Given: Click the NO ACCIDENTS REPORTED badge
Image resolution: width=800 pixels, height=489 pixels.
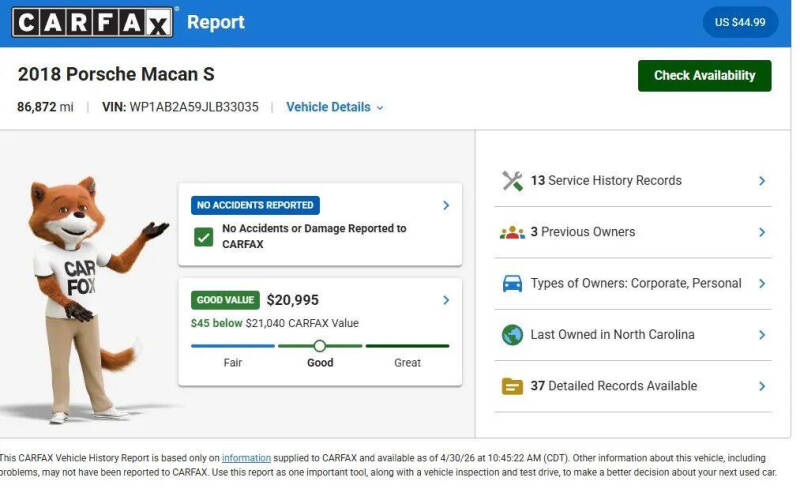Looking at the screenshot, I should tap(255, 205).
